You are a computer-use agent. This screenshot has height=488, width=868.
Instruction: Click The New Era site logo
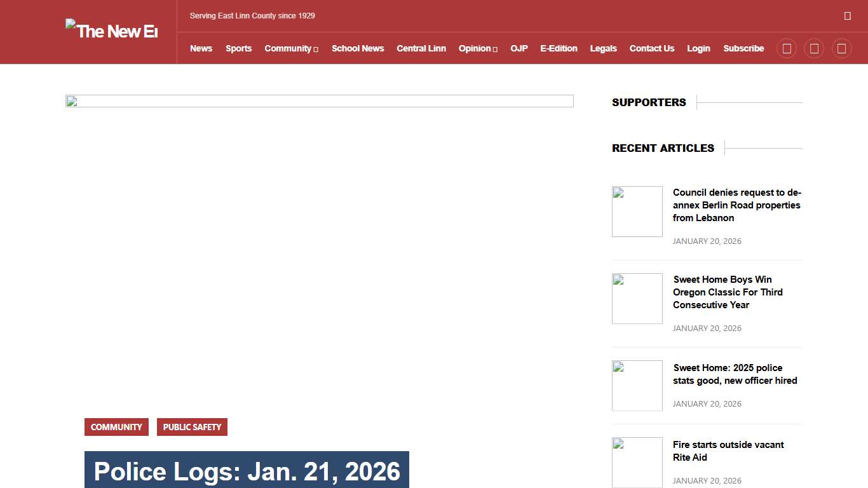[x=111, y=31]
